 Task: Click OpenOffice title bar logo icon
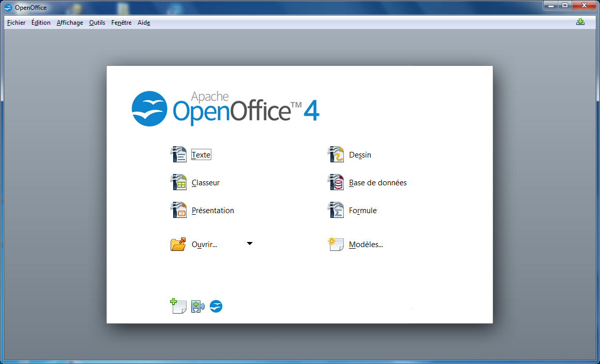coord(8,8)
